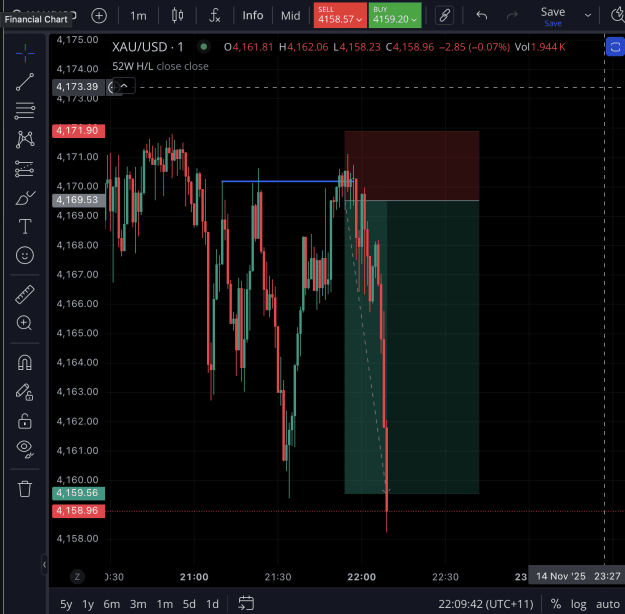Viewport: 625px width, 614px height.
Task: Click the trash remove-objects icon
Action: pos(25,489)
